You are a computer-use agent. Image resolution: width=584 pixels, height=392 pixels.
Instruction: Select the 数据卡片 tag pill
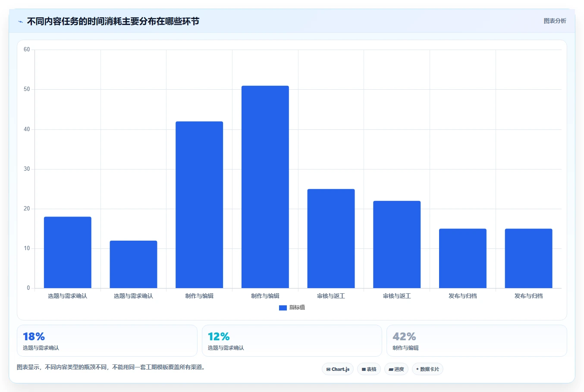(x=427, y=369)
